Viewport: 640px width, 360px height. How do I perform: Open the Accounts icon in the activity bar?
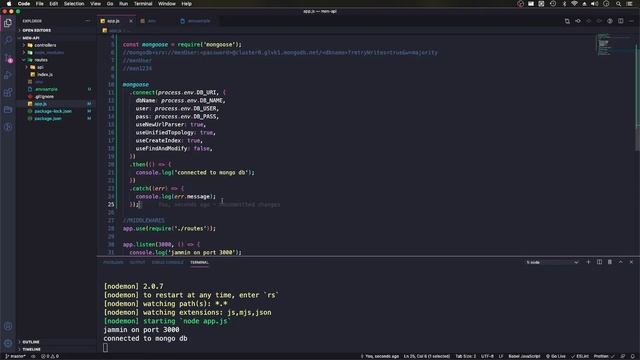coord(8,326)
